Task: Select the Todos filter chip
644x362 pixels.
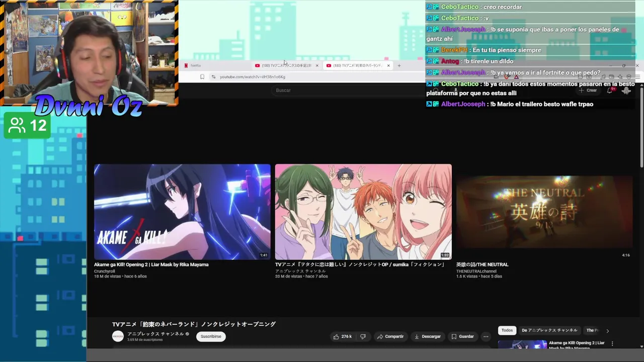Action: (507, 330)
